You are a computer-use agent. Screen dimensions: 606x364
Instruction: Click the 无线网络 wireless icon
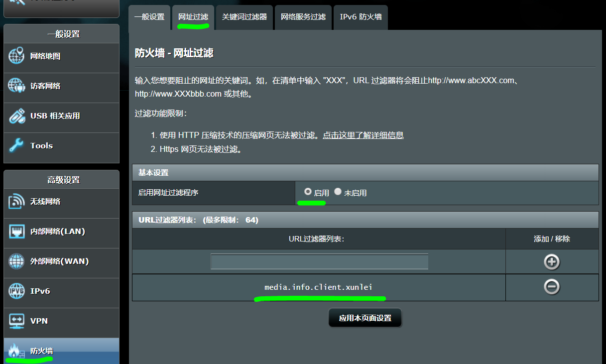tap(16, 202)
